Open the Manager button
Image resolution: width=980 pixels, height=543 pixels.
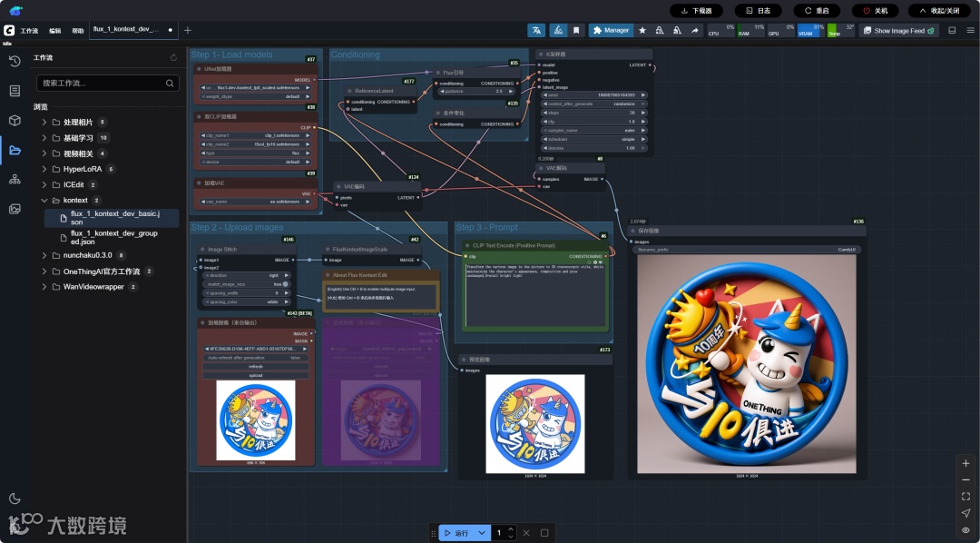pyautogui.click(x=611, y=30)
